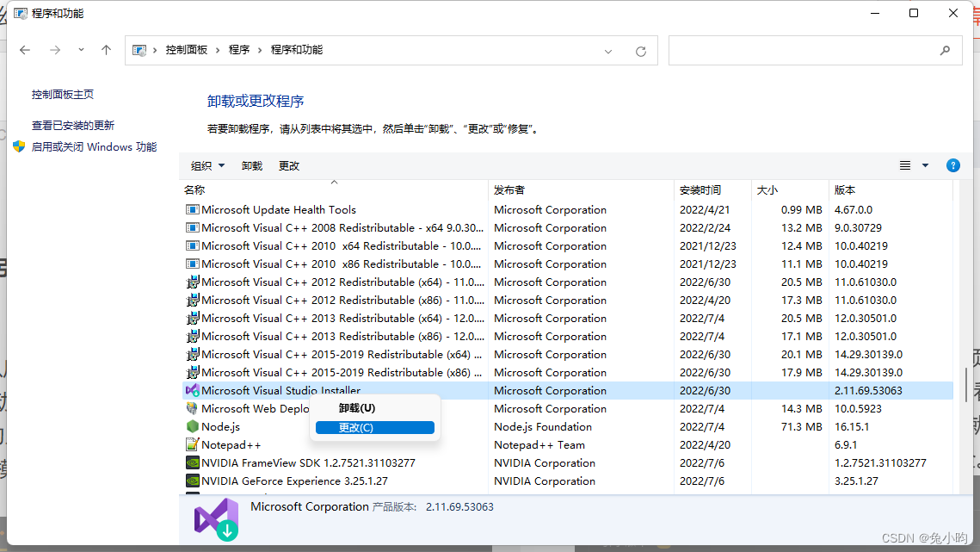The width and height of the screenshot is (980, 552).
Task: Go back with the left arrow icon
Action: click(25, 50)
